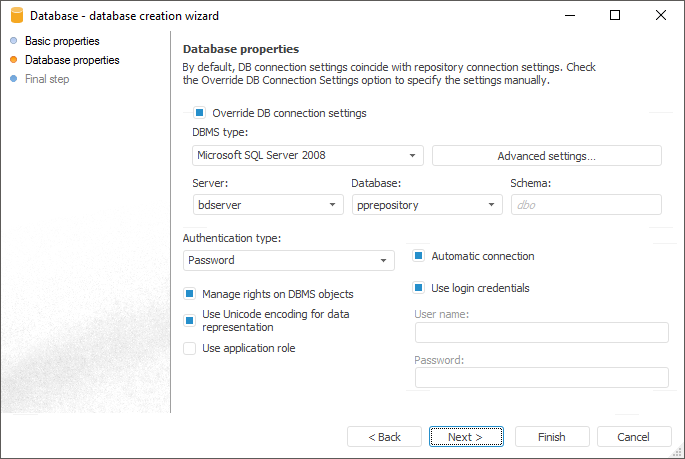Click the User name text field
The width and height of the screenshot is (685, 459).
coord(541,333)
